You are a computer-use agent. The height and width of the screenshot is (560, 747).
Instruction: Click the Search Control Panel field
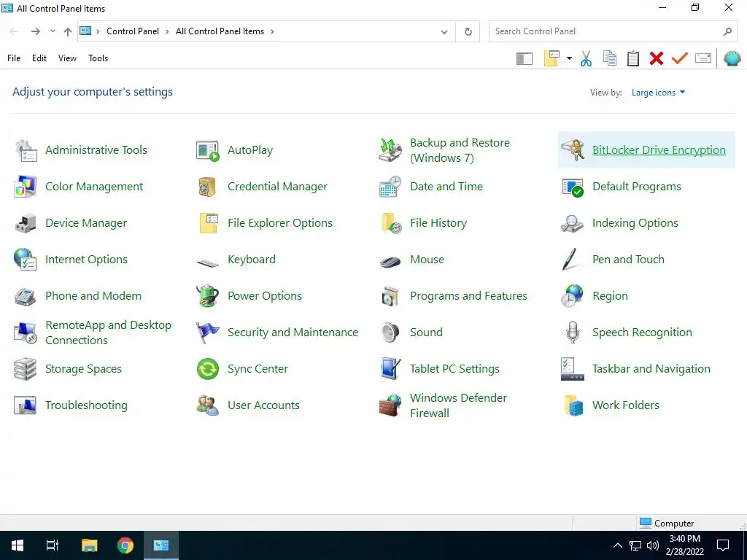[613, 31]
